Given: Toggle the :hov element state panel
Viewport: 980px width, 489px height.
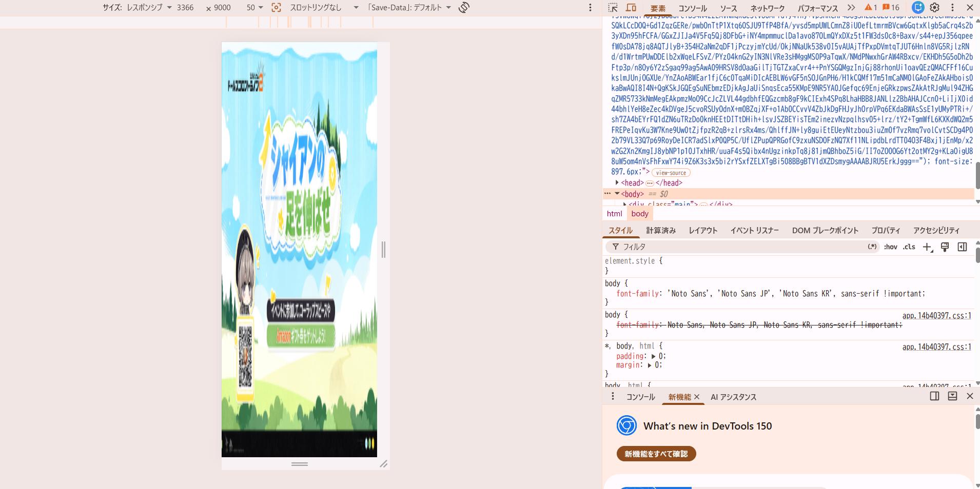Looking at the screenshot, I should [x=890, y=247].
